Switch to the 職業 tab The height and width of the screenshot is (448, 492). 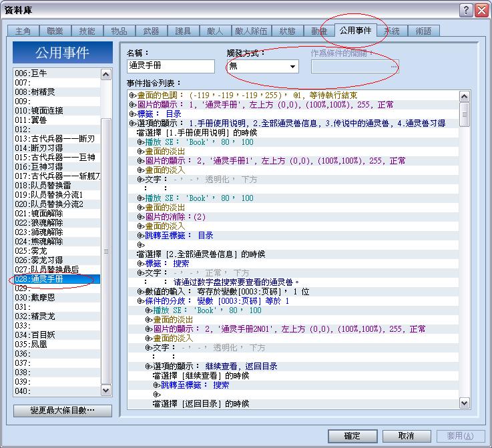[55, 31]
